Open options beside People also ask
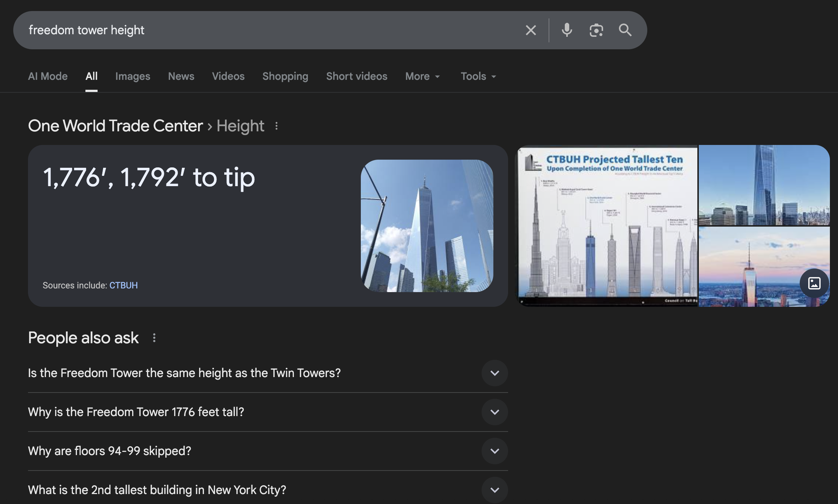 pyautogui.click(x=154, y=338)
